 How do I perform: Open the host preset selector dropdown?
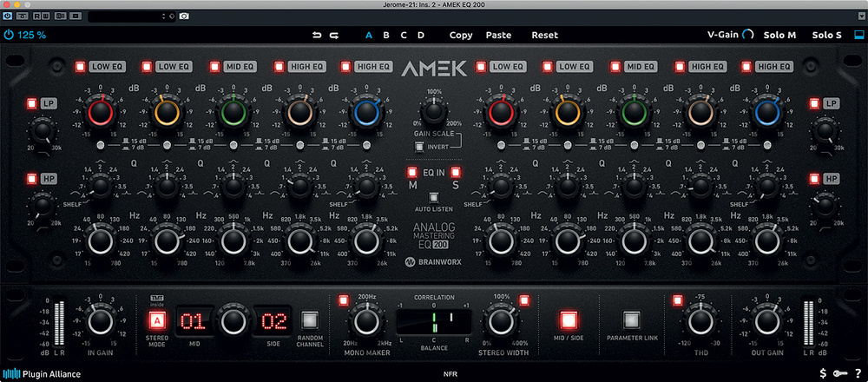[x=131, y=16]
